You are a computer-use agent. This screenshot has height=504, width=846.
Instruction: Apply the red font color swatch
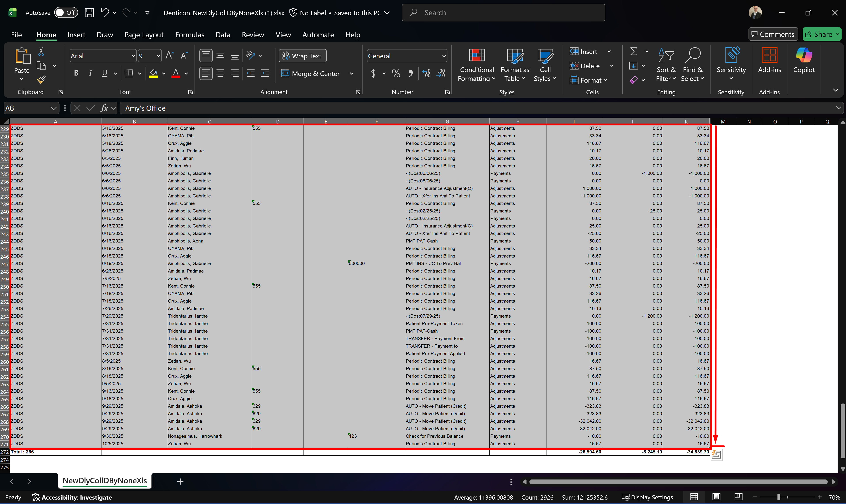(176, 73)
